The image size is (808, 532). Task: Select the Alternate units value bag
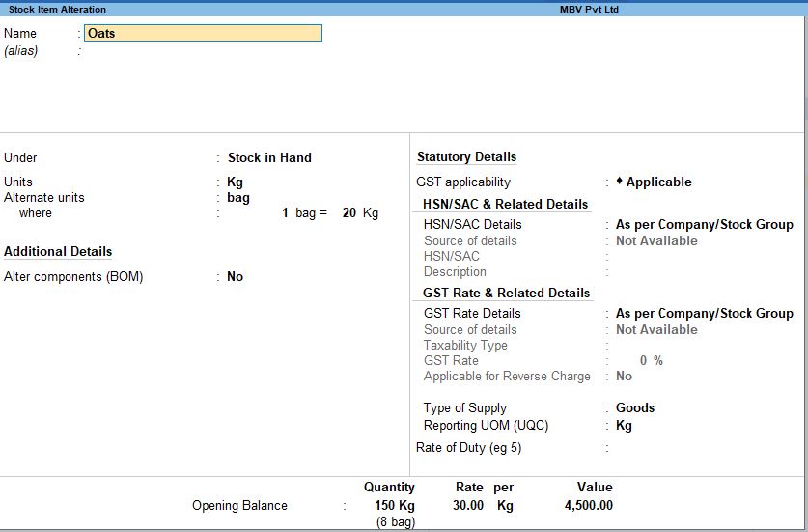point(238,198)
